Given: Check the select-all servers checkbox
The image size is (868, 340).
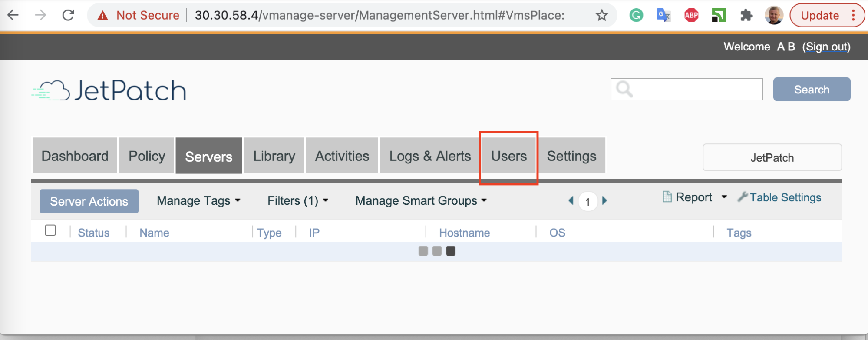Looking at the screenshot, I should (50, 230).
